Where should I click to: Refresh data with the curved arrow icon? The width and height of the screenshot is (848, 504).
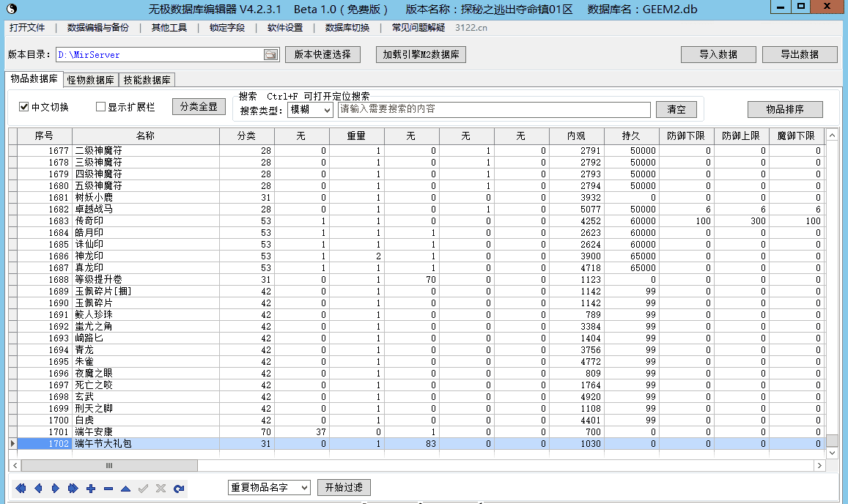tap(179, 489)
